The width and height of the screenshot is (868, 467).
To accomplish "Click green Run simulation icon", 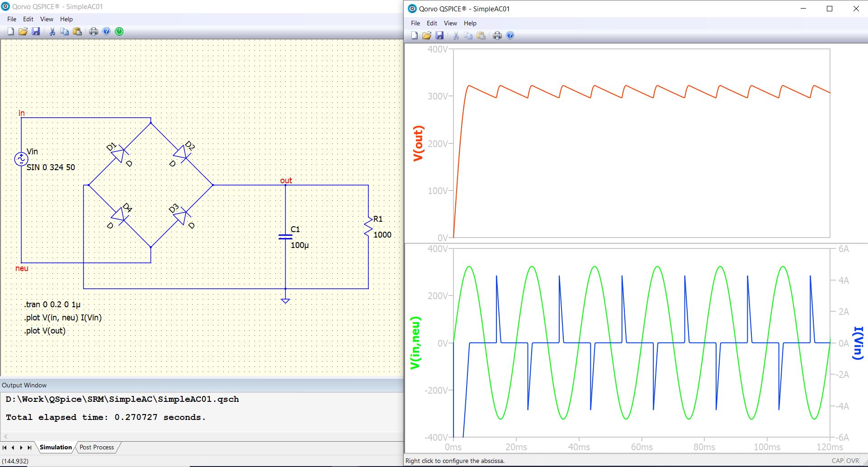I will click(x=119, y=31).
